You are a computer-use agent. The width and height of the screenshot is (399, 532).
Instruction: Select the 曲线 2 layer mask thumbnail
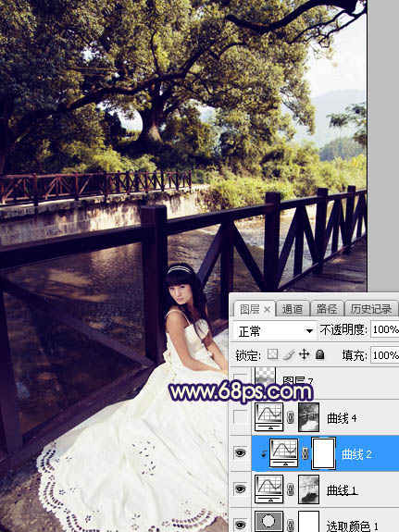(324, 452)
